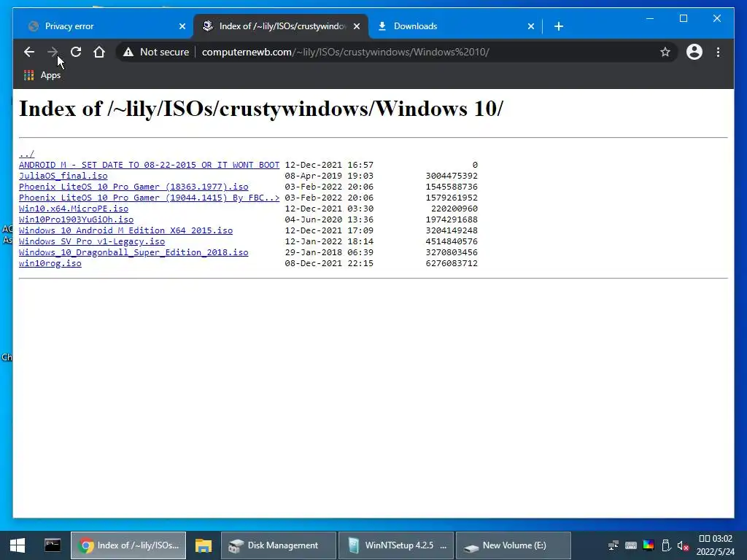Click the date 08-Apr-2019 19:03
Image resolution: width=747 pixels, height=560 pixels.
[329, 176]
